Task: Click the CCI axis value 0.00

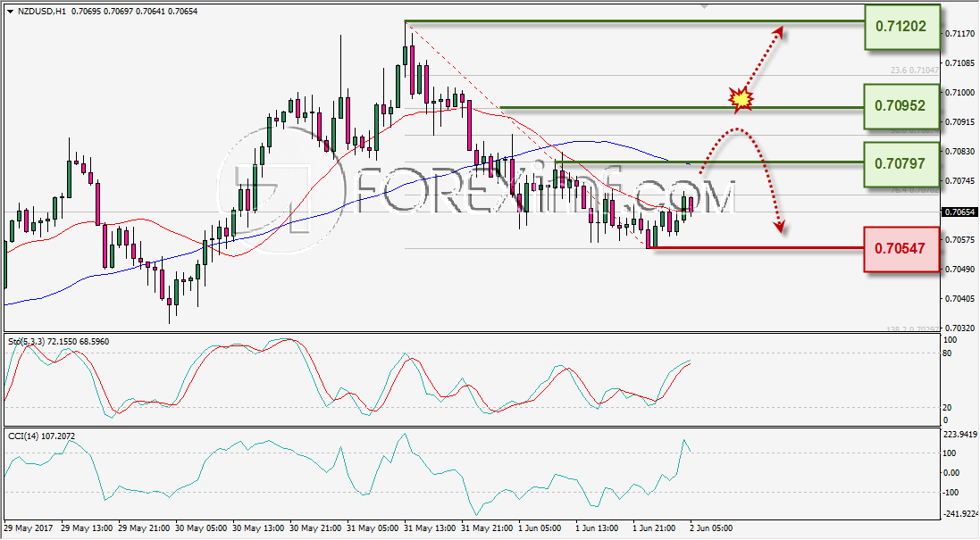Action: (951, 472)
